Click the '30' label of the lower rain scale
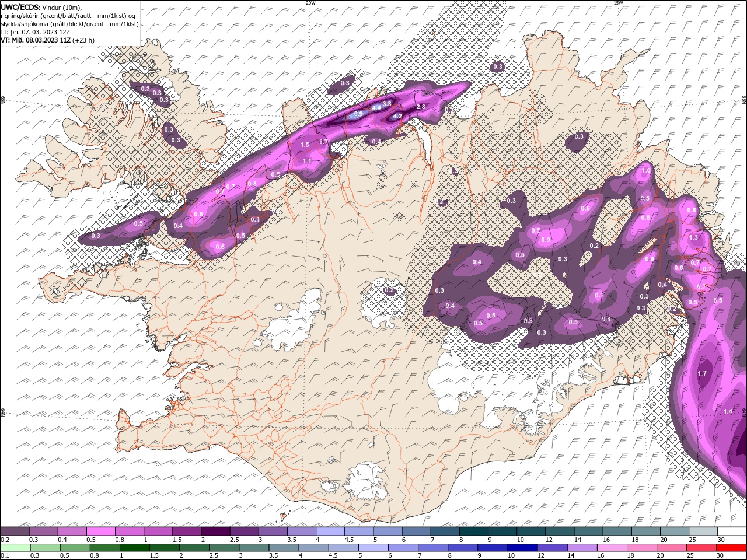Screen dimensions: 747x560 tap(721, 555)
